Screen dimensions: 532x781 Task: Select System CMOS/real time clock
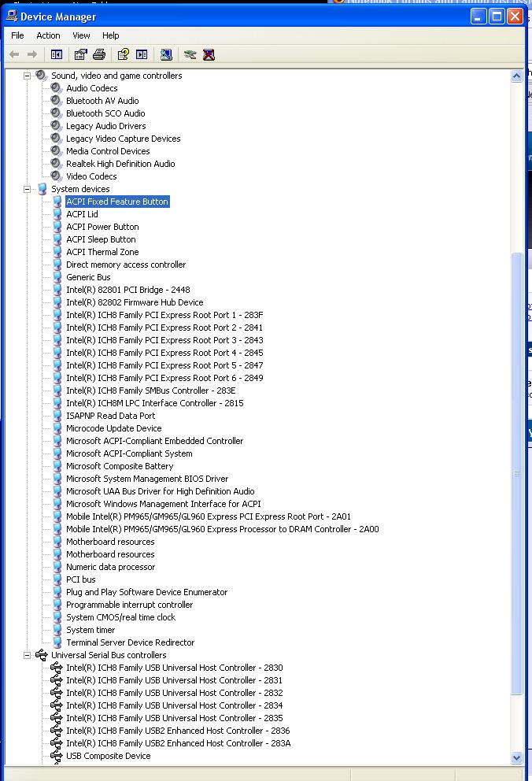[x=121, y=617]
